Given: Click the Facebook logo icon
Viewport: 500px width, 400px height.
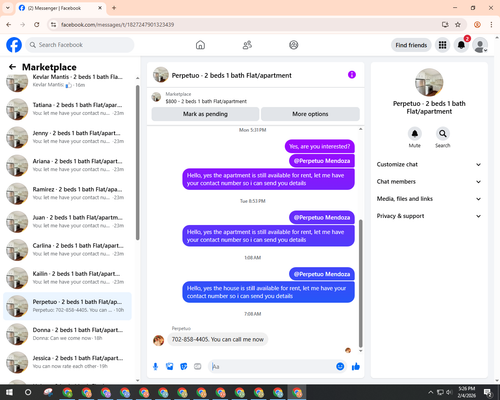Looking at the screenshot, I should click(x=14, y=45).
